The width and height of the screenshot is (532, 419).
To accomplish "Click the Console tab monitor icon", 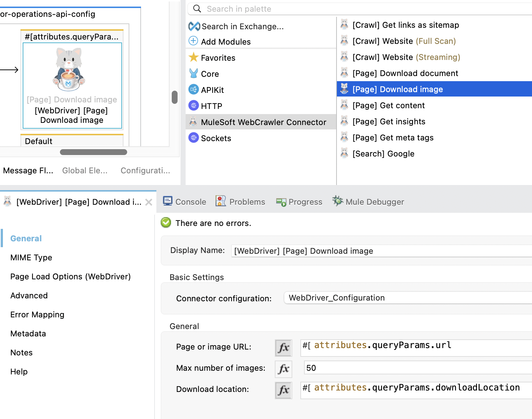I will (x=168, y=201).
